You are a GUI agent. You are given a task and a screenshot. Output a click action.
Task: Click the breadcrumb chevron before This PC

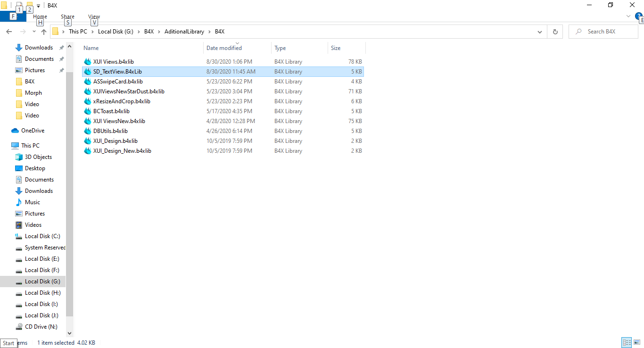point(63,32)
